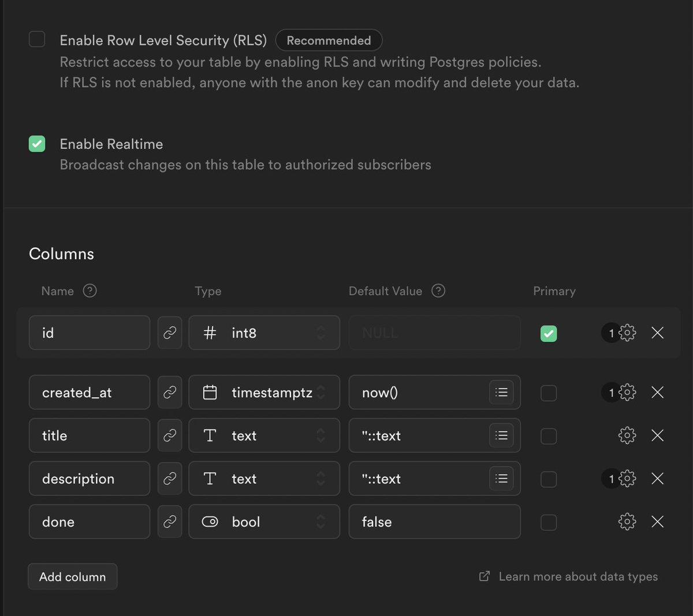Open type dropdown for description column
The image size is (693, 616).
pyautogui.click(x=264, y=479)
